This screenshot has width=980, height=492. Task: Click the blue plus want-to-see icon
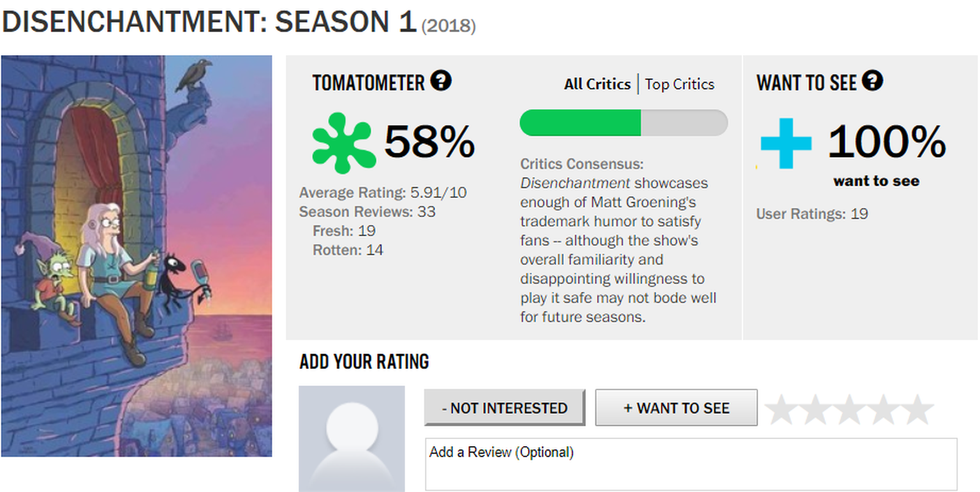pos(786,143)
